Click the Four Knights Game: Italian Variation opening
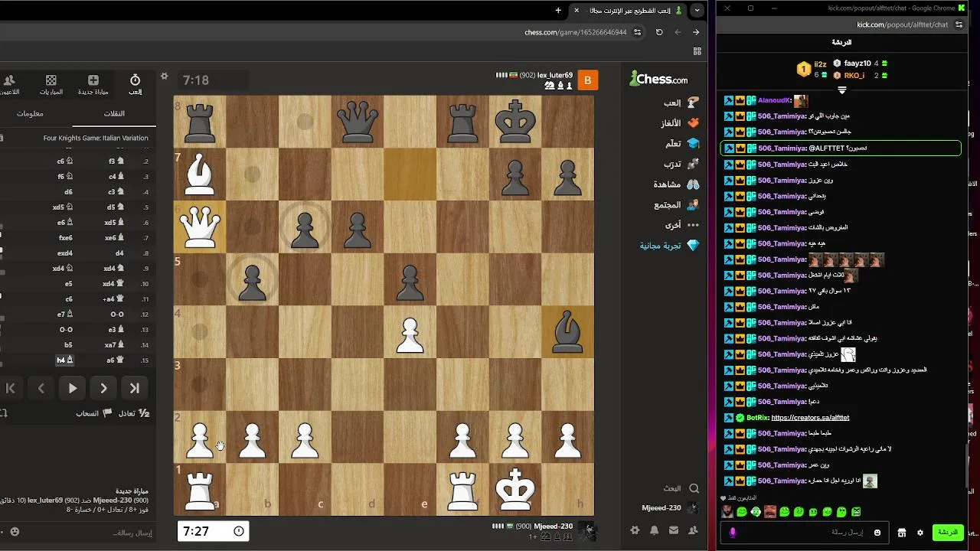Screen dimensions: 980x551 click(x=96, y=138)
